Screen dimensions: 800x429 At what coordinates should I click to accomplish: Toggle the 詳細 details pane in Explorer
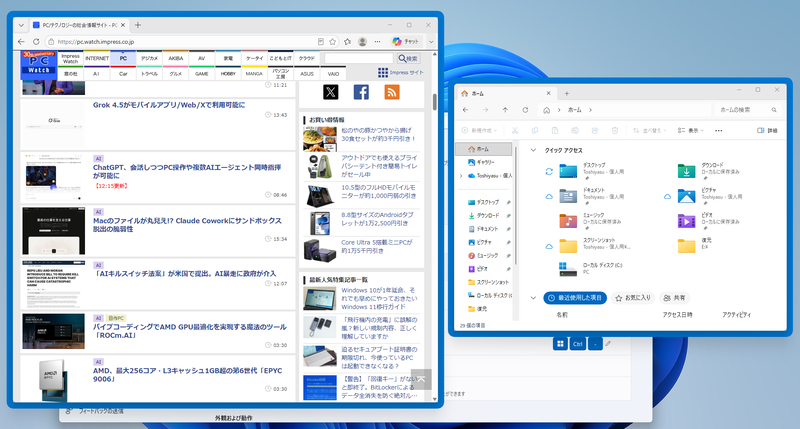pos(767,131)
